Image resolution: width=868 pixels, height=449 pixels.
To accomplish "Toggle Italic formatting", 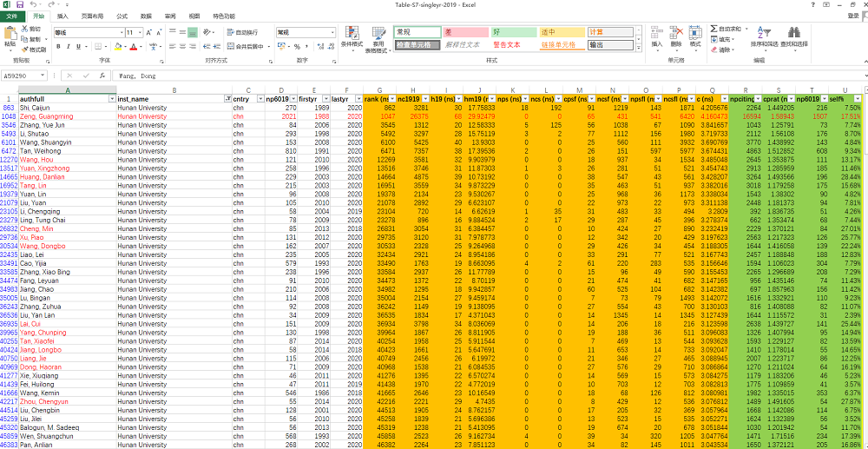I will click(67, 46).
